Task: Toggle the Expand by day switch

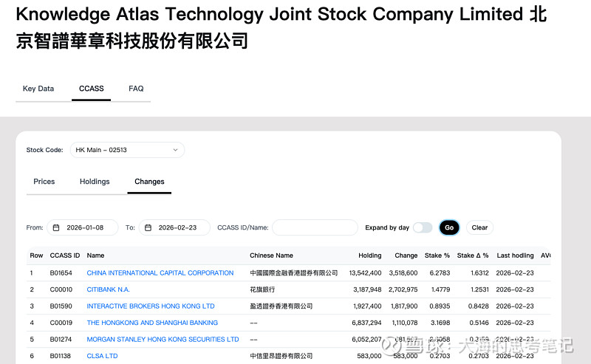Action: point(423,227)
